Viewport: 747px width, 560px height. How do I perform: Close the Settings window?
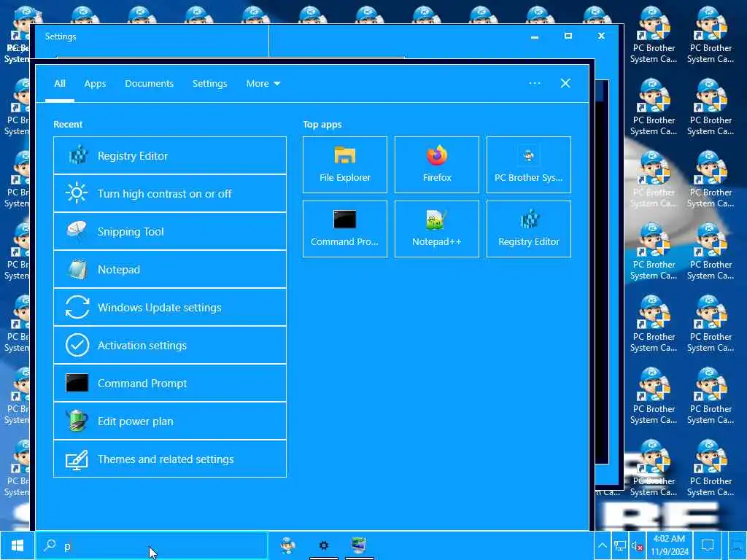(601, 36)
